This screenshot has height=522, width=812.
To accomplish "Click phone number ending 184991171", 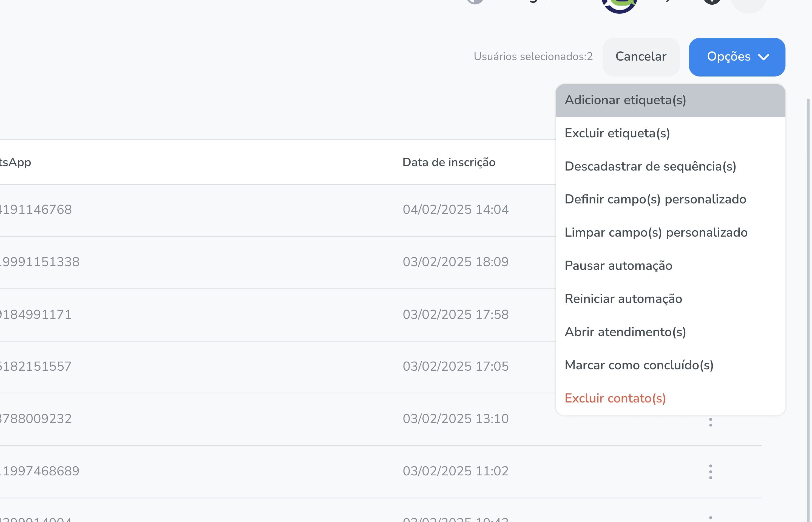I will coord(36,314).
